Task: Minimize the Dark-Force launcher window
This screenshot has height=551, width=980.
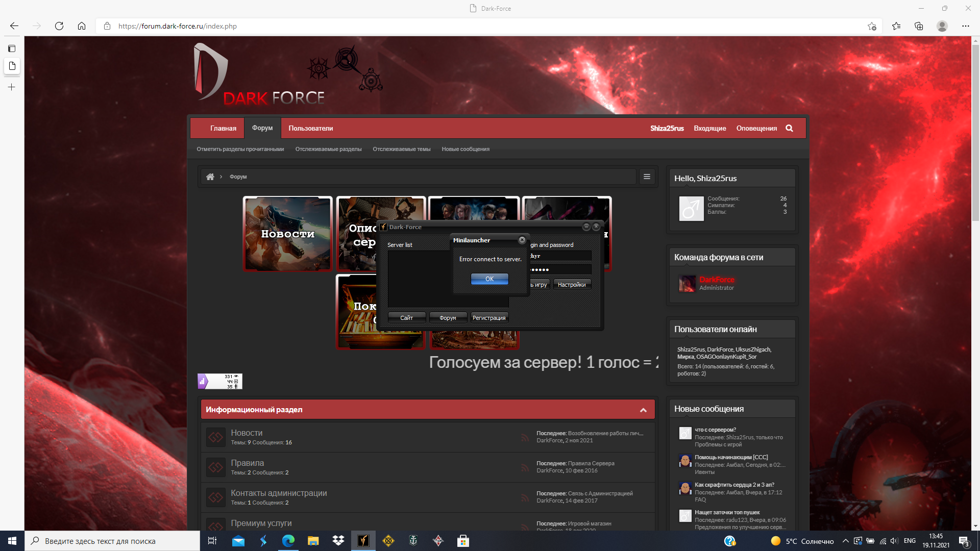Action: click(x=586, y=227)
